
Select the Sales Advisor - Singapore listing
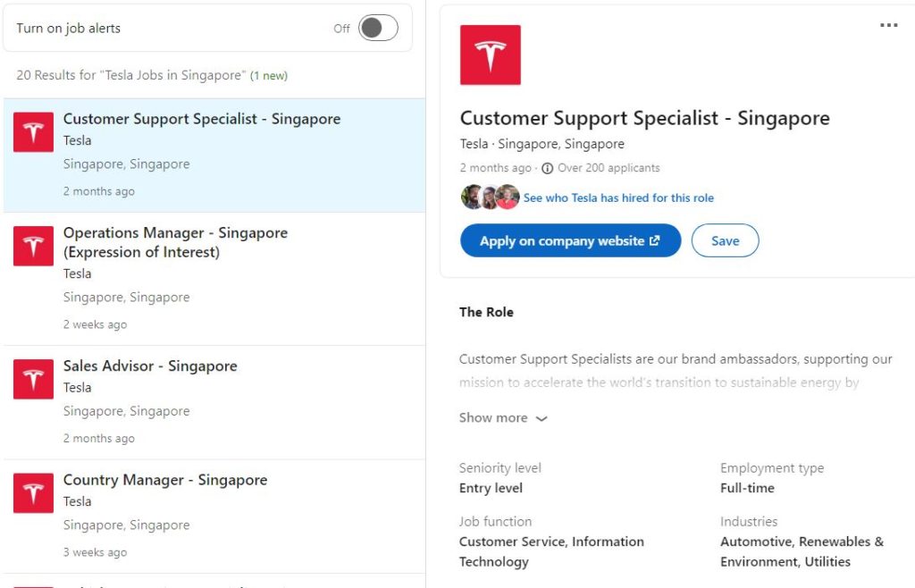150,366
